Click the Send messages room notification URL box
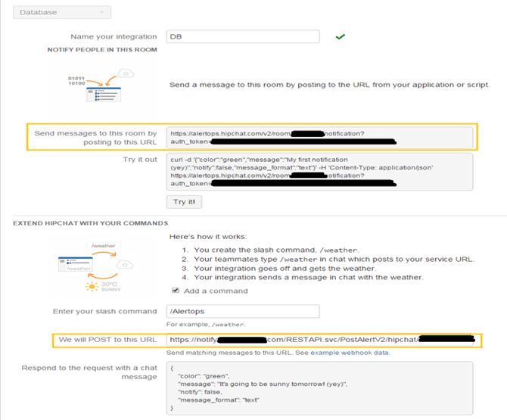This screenshot has height=420, width=507. point(321,138)
